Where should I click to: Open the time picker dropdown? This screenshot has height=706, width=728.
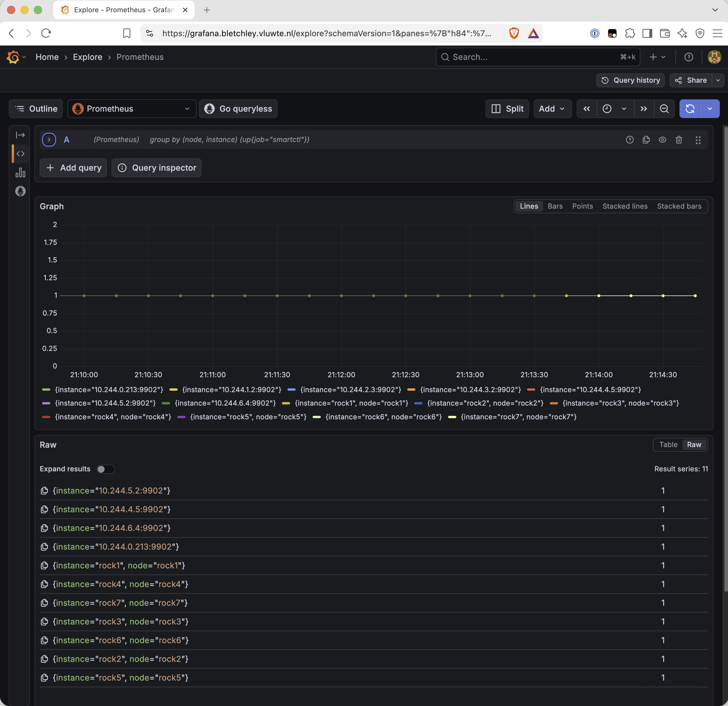pos(615,108)
